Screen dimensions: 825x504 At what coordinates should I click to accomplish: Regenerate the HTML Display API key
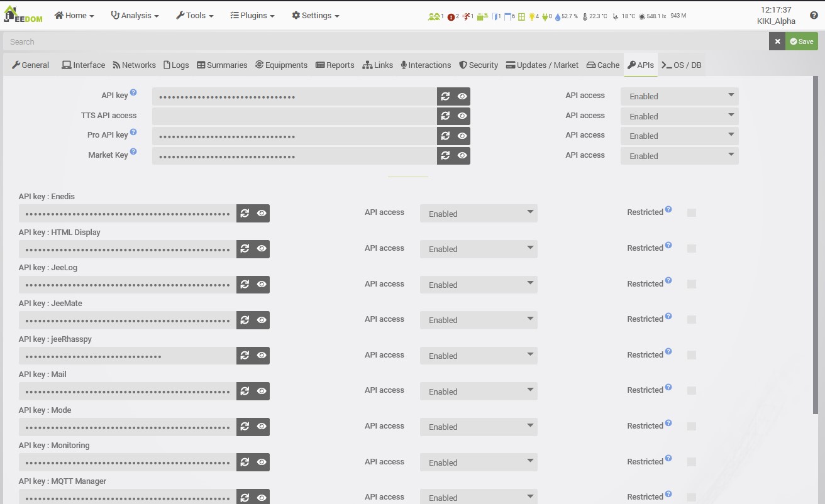(245, 249)
